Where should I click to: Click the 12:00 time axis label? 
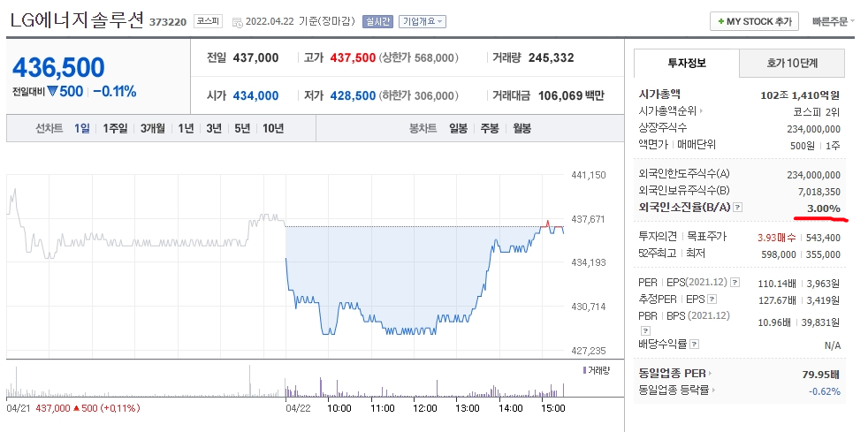tap(425, 408)
